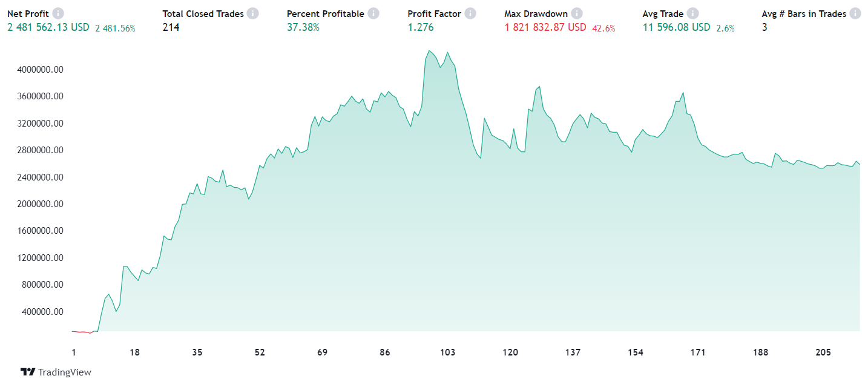Click the TradingView logo icon
The height and width of the screenshot is (390, 868).
(27, 372)
